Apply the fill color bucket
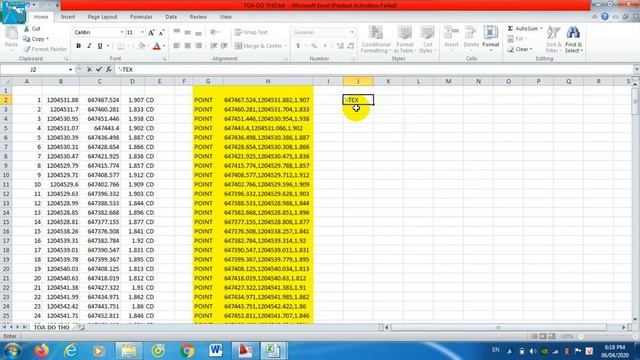Viewport: 640px width, 360px height. coord(141,46)
